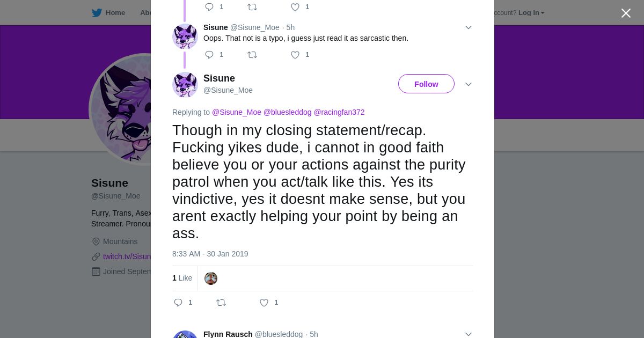The width and height of the screenshot is (644, 338).
Task: View the liker's avatar thumbnail
Action: [211, 278]
